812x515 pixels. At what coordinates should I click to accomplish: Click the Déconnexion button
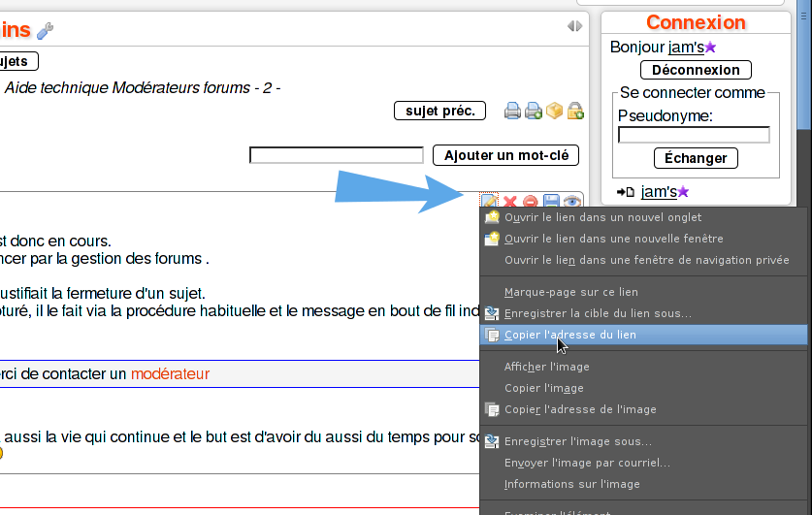pos(696,70)
